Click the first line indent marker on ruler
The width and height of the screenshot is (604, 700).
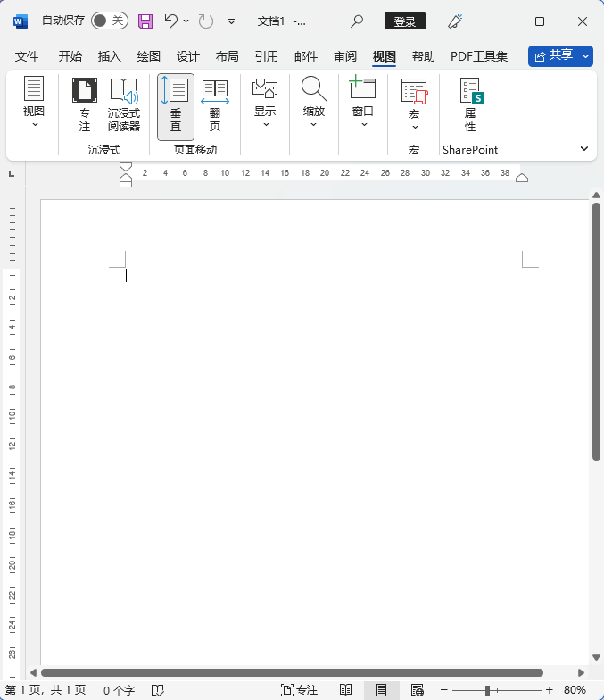tap(126, 168)
